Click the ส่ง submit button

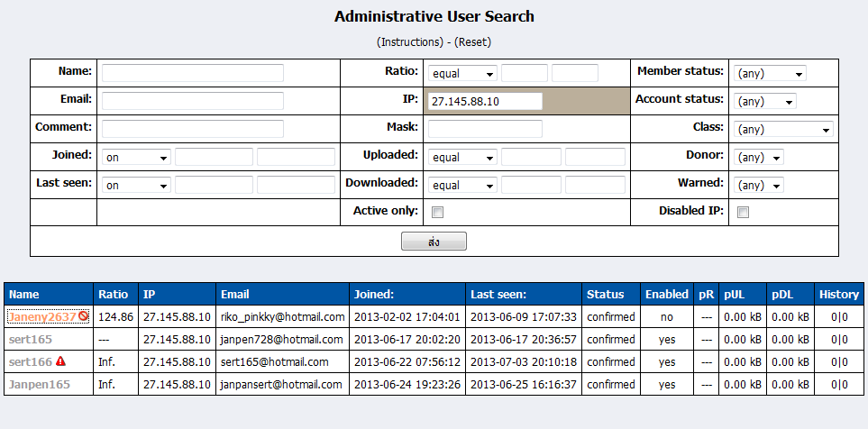click(434, 242)
